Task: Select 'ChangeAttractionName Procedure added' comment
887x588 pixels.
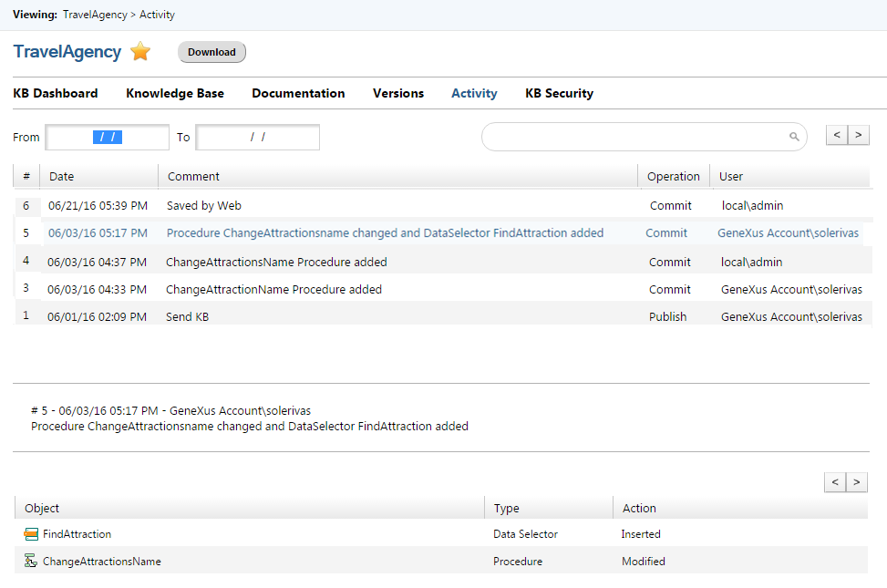Action: click(x=273, y=289)
